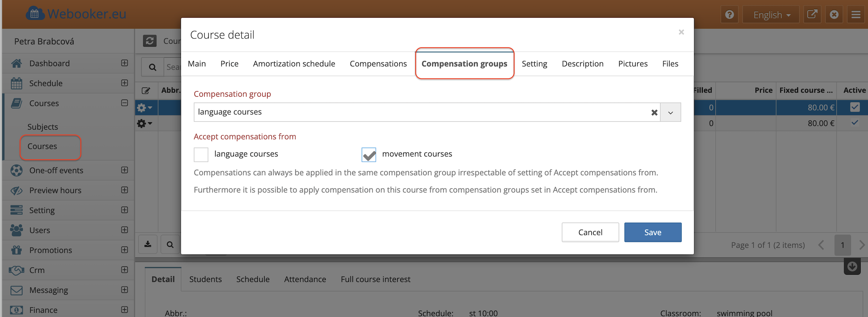Click the Schedule calendar icon
The image size is (868, 317).
tap(16, 83)
